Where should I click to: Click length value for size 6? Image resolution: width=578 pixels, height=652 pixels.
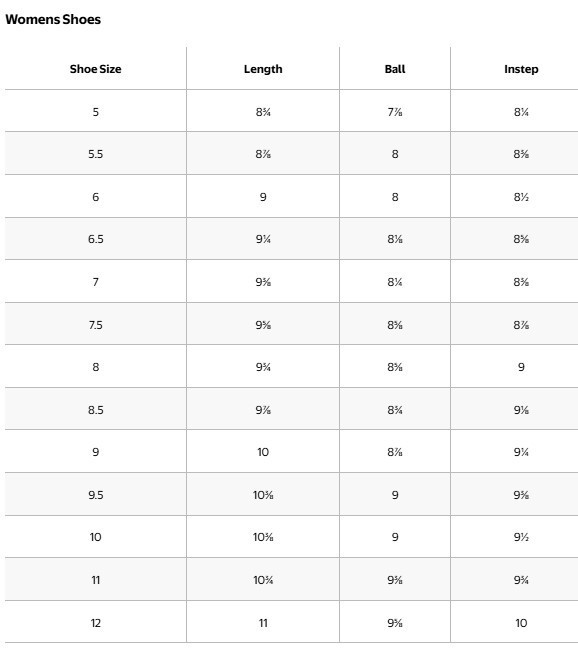(x=263, y=197)
